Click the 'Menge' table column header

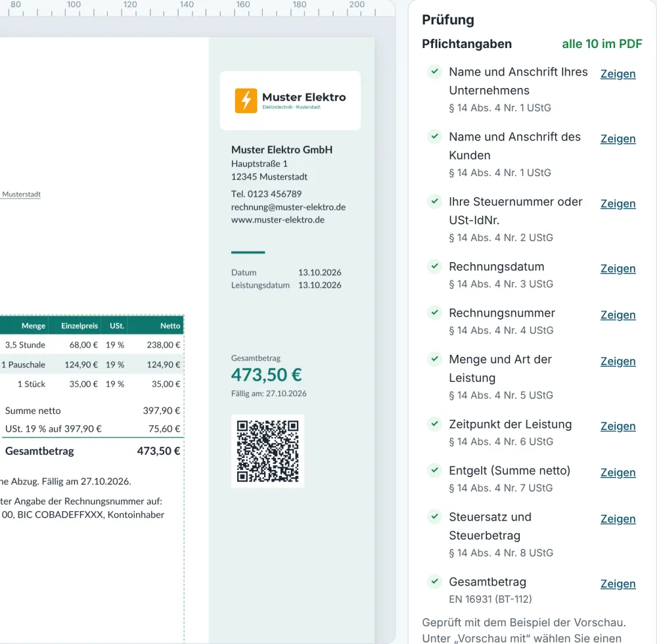(x=33, y=325)
